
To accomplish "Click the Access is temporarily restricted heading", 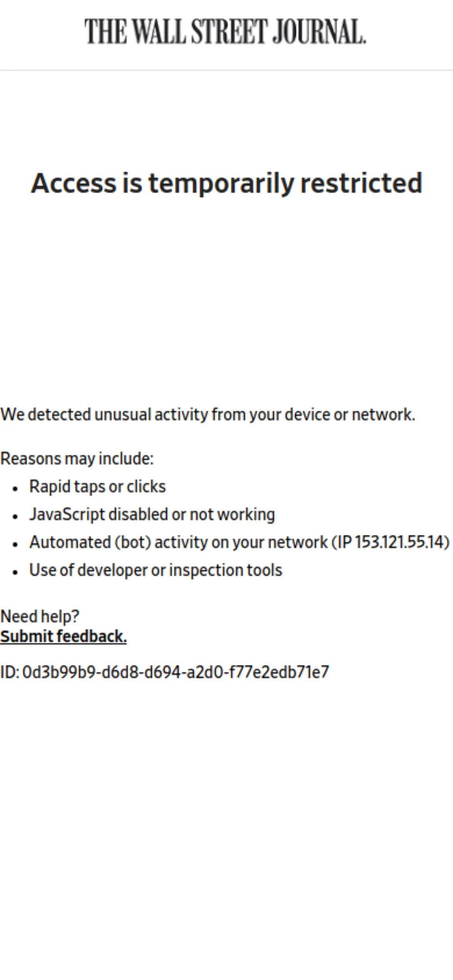I will click(x=226, y=183).
